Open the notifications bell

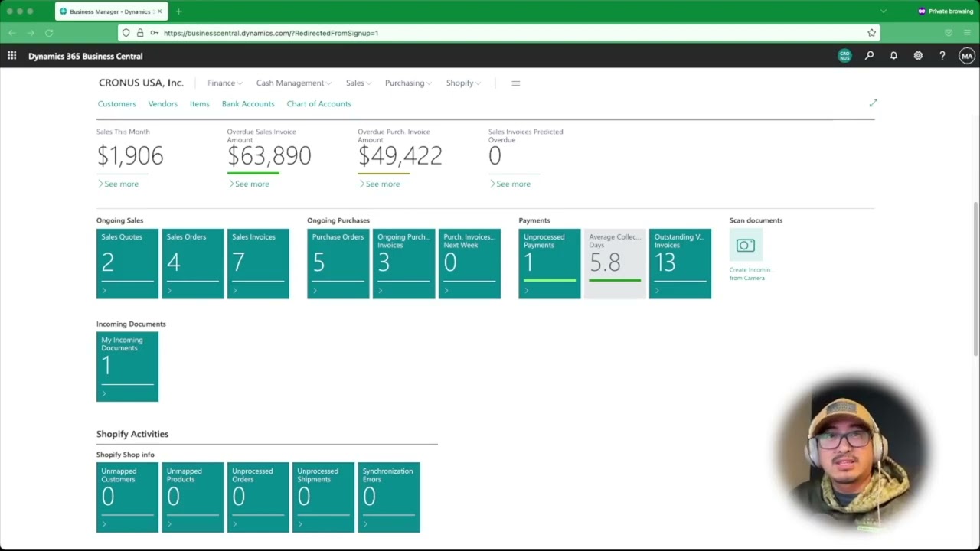893,56
